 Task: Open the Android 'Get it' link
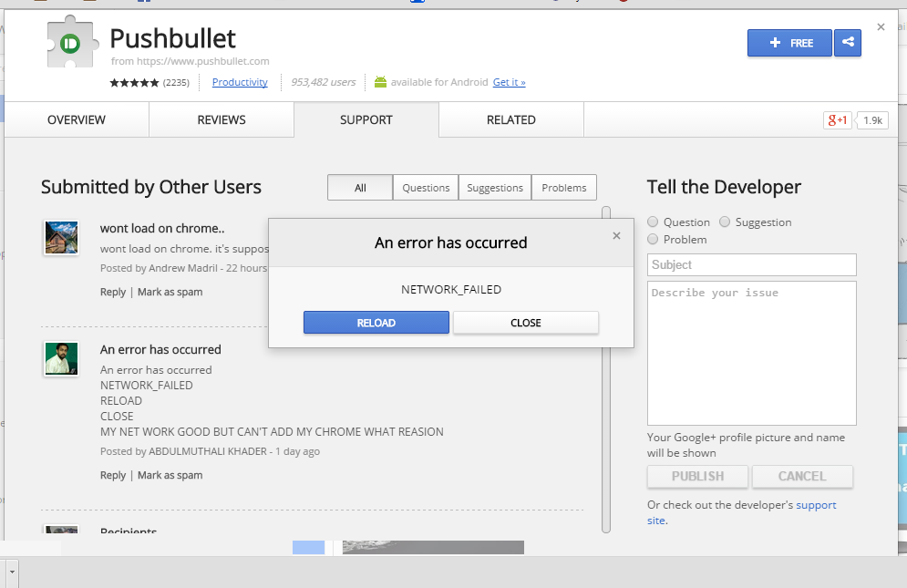(509, 82)
